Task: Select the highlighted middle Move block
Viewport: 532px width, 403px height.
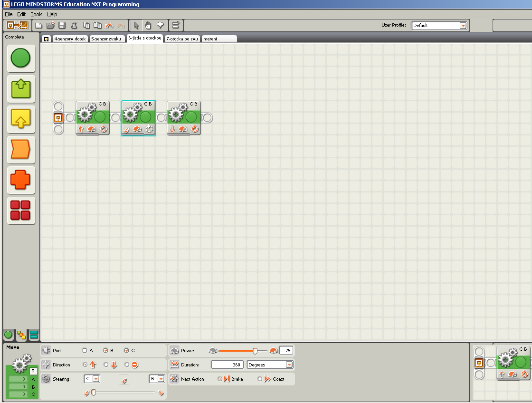Action: click(x=138, y=118)
